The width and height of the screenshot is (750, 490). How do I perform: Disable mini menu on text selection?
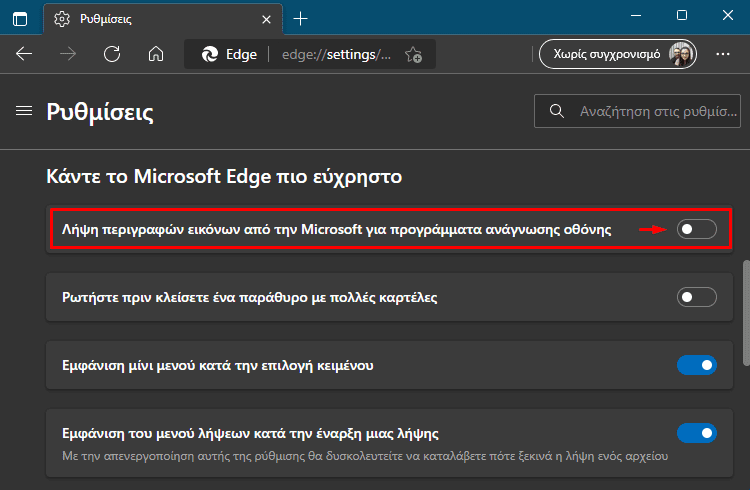pos(696,365)
